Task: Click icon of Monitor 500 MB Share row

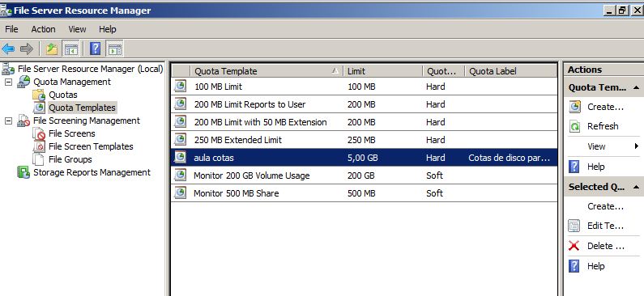Action: [x=180, y=192]
